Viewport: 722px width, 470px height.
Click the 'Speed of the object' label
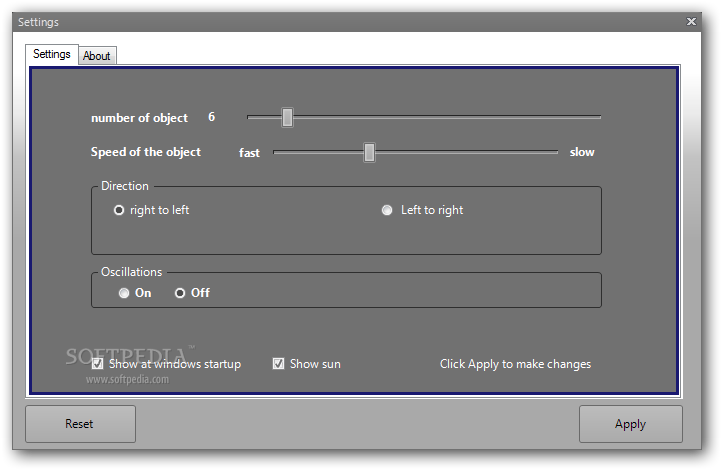tap(146, 152)
